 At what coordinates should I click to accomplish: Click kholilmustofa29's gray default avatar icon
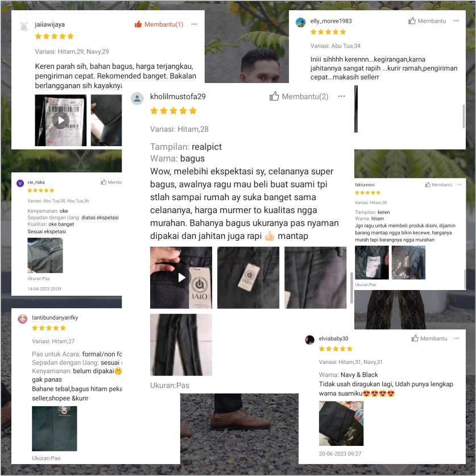click(x=137, y=98)
